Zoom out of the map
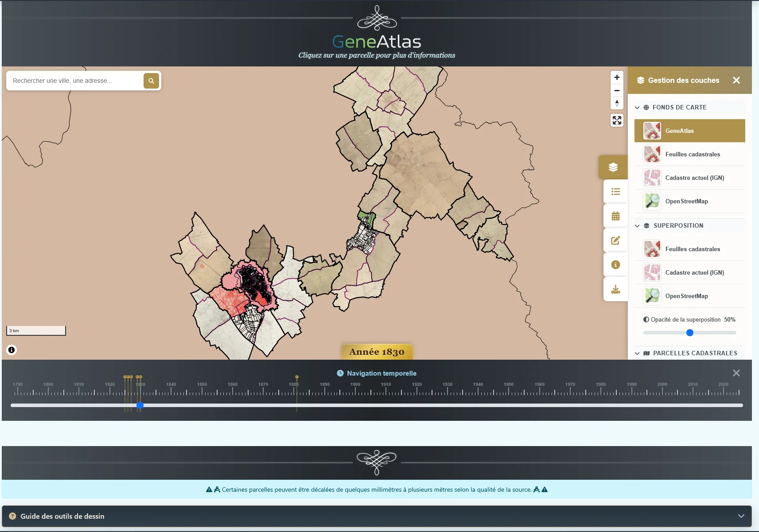The image size is (759, 532). click(x=617, y=90)
